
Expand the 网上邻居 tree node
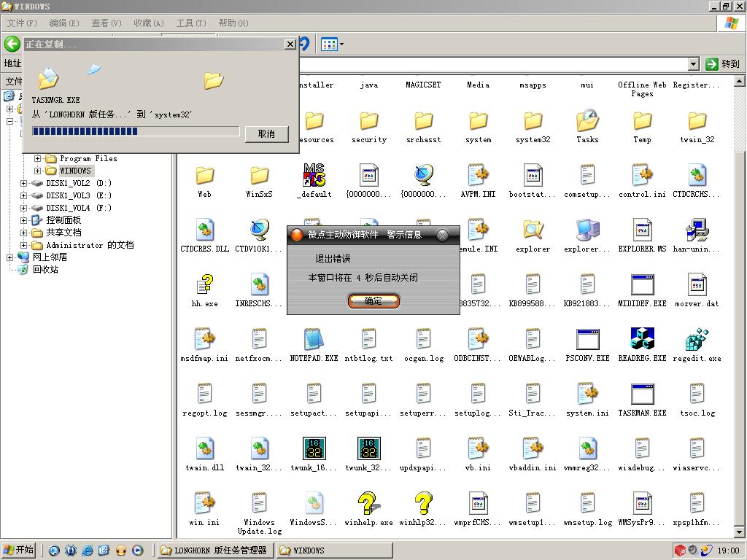tap(9, 257)
